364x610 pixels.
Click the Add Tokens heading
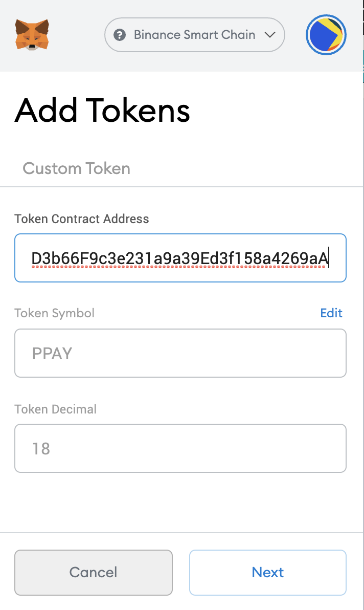click(101, 111)
